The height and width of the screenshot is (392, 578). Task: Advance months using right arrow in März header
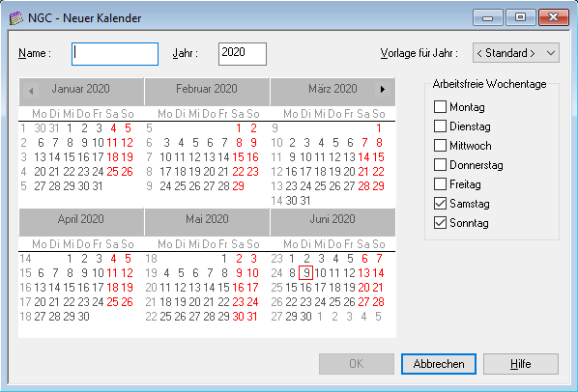[x=383, y=90]
